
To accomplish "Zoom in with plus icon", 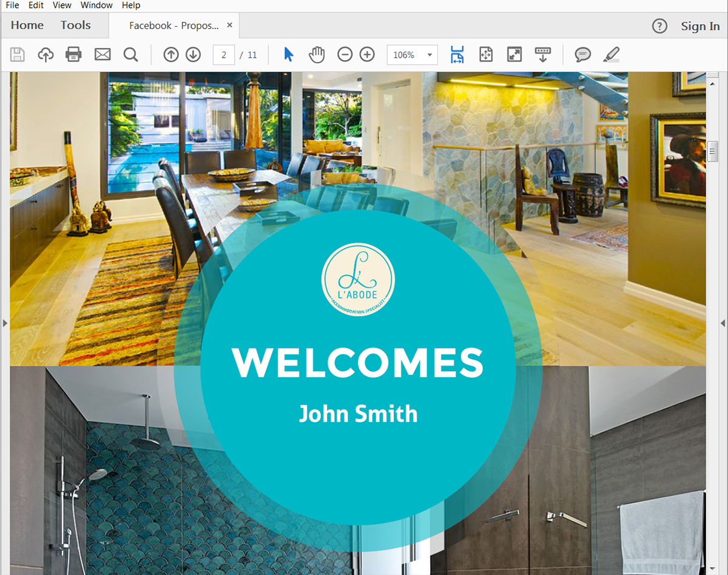I will pyautogui.click(x=367, y=55).
